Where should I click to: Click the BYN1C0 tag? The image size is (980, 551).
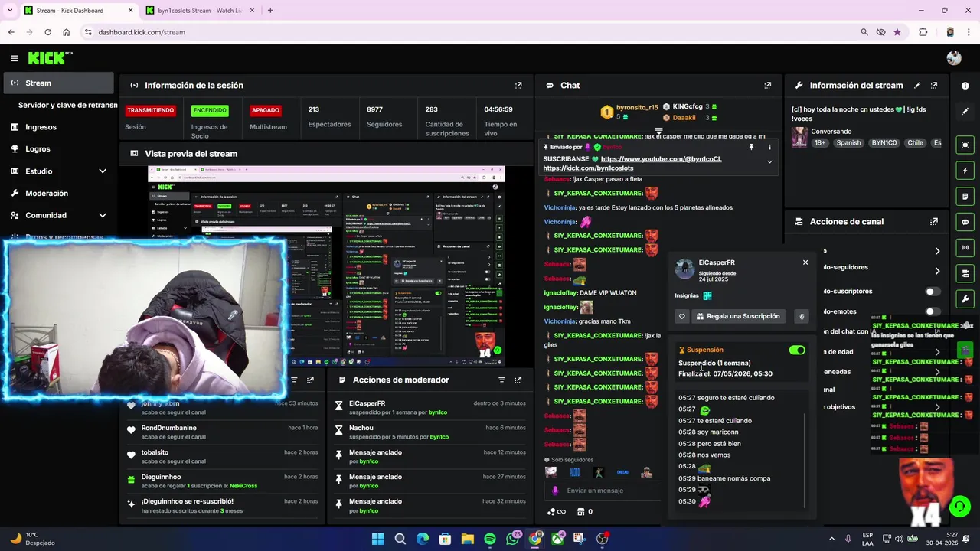pos(884,143)
